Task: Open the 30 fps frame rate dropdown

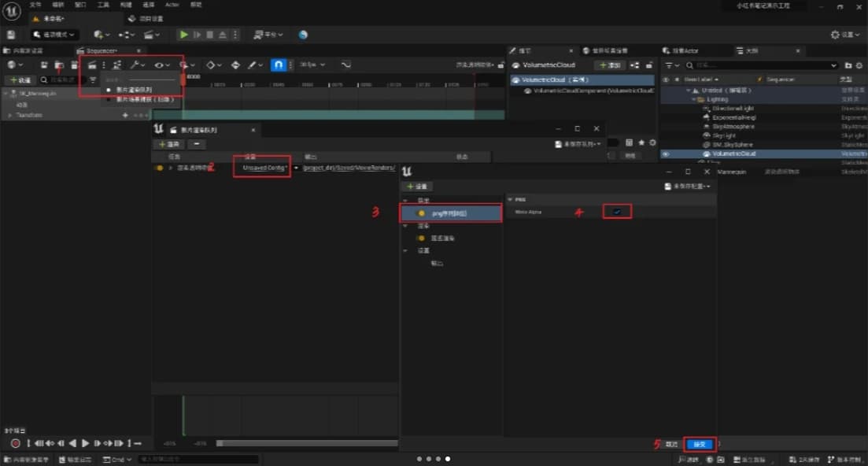Action: click(312, 65)
